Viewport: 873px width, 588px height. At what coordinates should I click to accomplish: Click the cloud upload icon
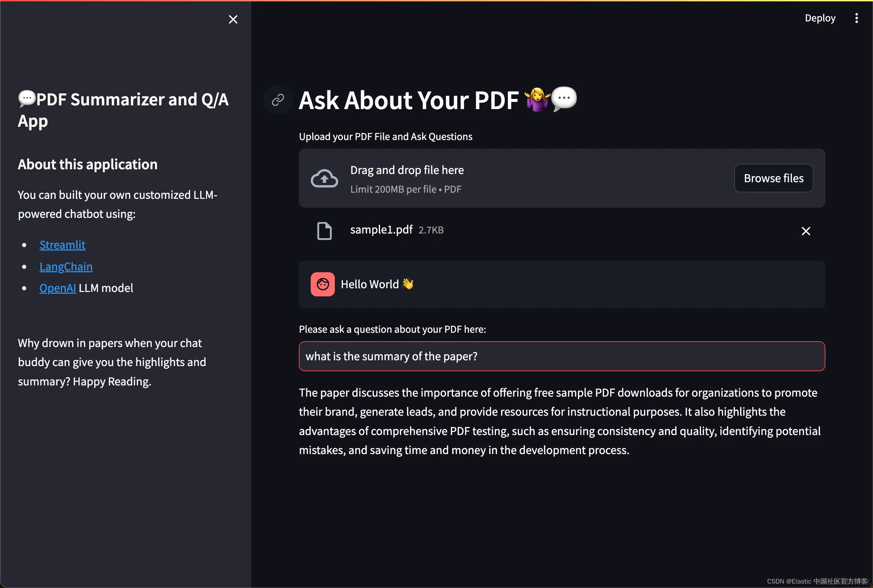pos(324,178)
